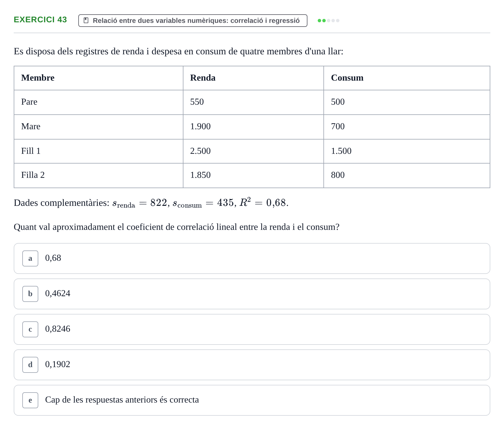
Task: Click consum value 500
Action: click(x=338, y=102)
